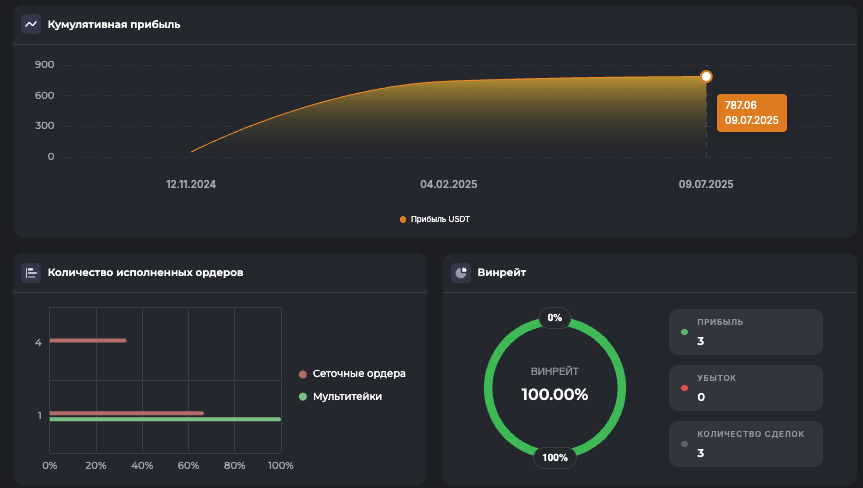863x488 pixels.
Task: Click the winrate pie chart icon
Action: point(461,272)
